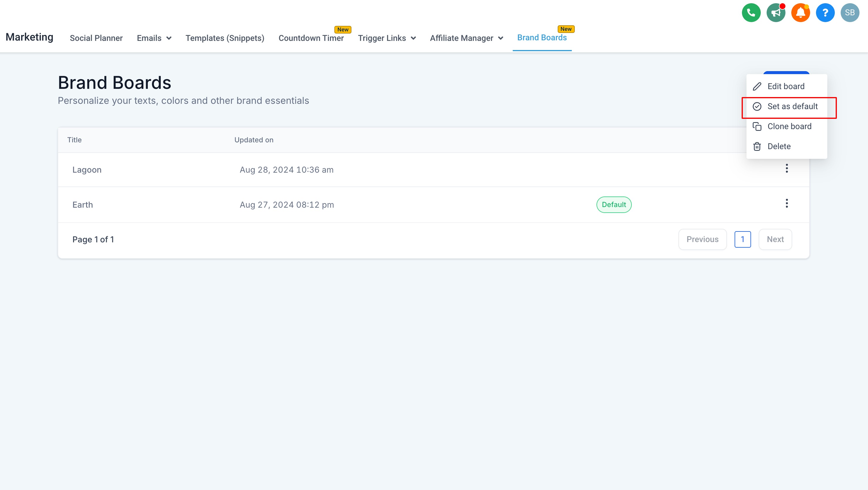Open the SB user avatar menu
This screenshot has width=868, height=490.
849,13
